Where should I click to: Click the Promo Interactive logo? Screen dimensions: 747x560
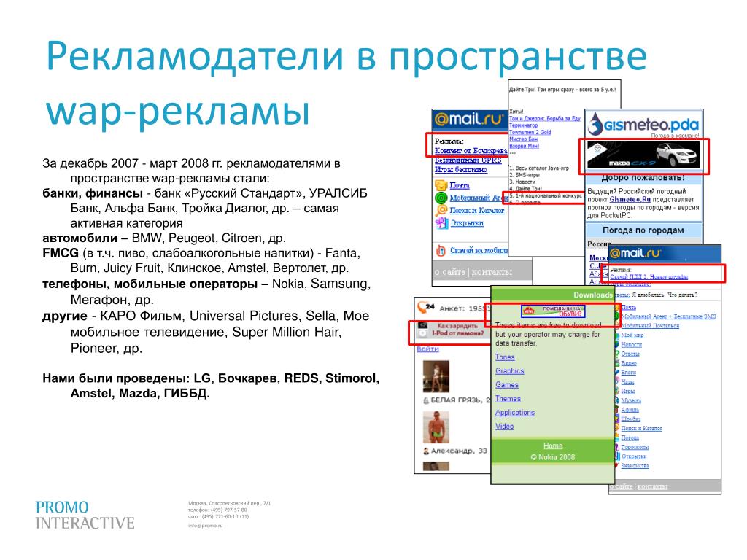pos(85,515)
